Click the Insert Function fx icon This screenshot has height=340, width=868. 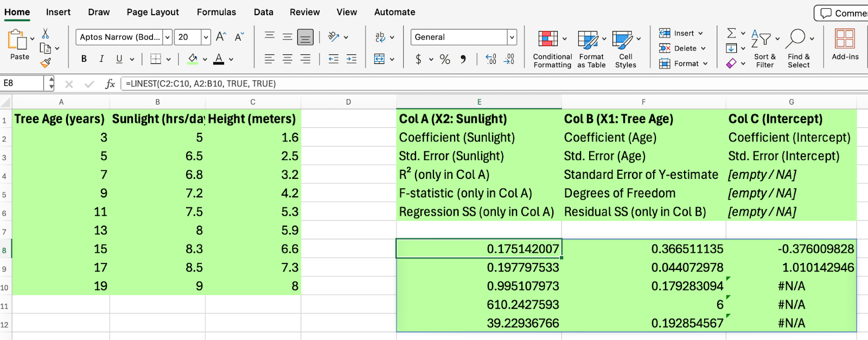[x=110, y=84]
